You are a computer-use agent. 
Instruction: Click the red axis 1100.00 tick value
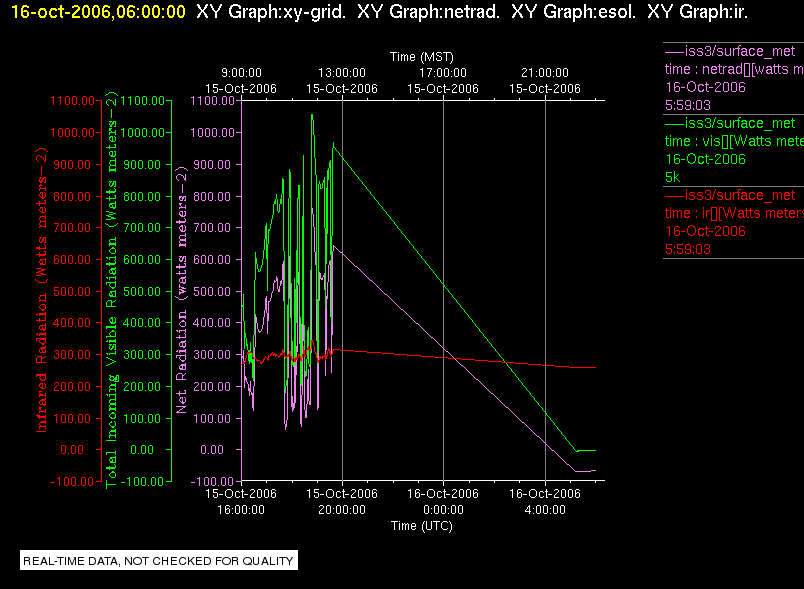click(72, 100)
